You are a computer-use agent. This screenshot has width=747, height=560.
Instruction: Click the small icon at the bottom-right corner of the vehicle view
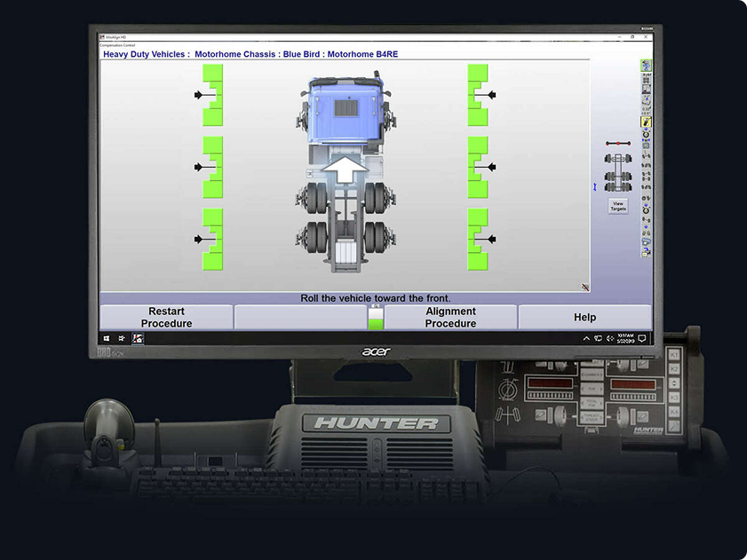(x=585, y=287)
